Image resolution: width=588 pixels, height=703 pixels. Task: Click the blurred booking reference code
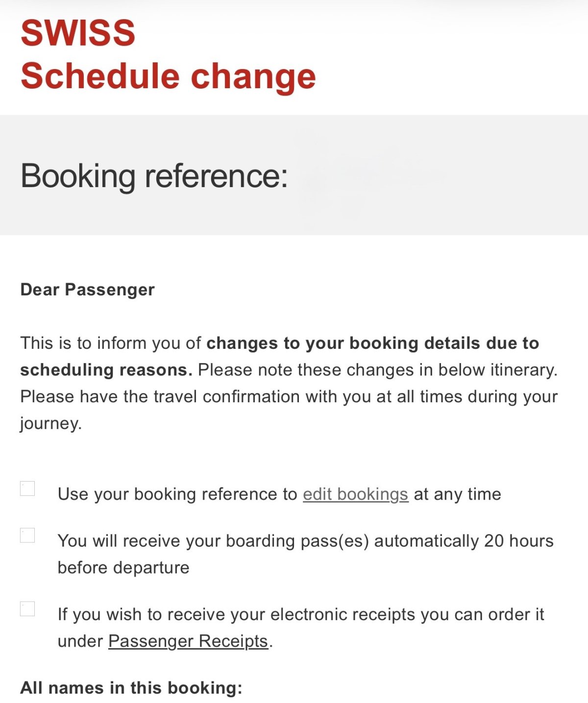[x=372, y=176]
